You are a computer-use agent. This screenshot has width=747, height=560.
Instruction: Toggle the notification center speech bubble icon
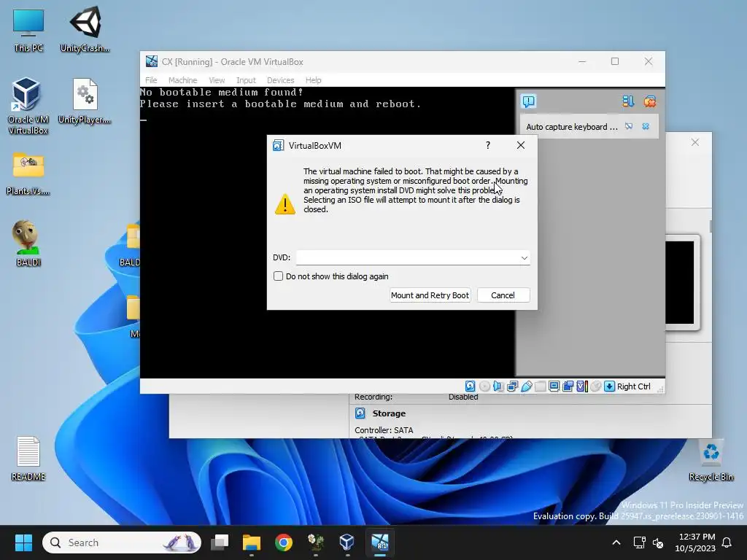[529, 101]
